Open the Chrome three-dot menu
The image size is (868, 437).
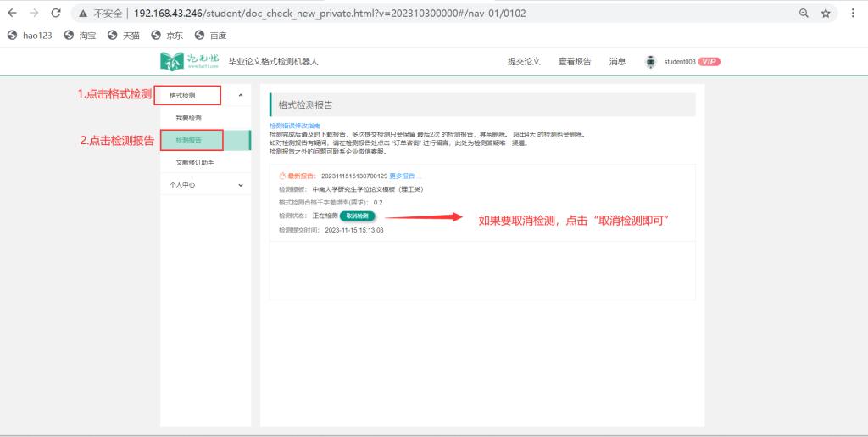tap(853, 14)
